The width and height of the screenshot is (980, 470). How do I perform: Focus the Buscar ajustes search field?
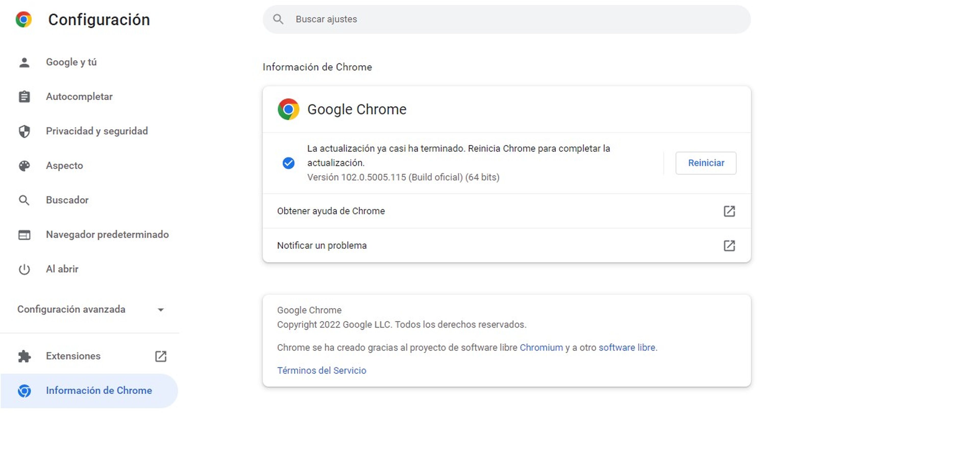(506, 19)
